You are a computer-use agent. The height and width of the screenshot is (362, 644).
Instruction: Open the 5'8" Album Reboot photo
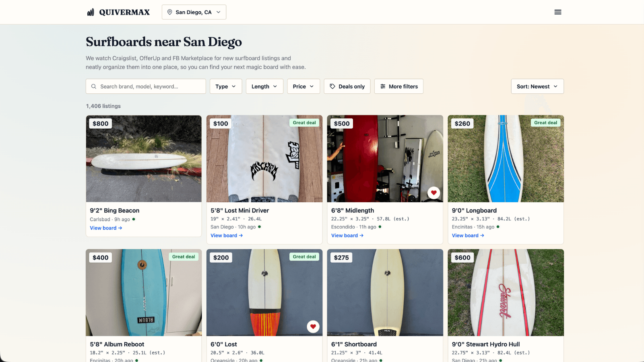pos(144,293)
